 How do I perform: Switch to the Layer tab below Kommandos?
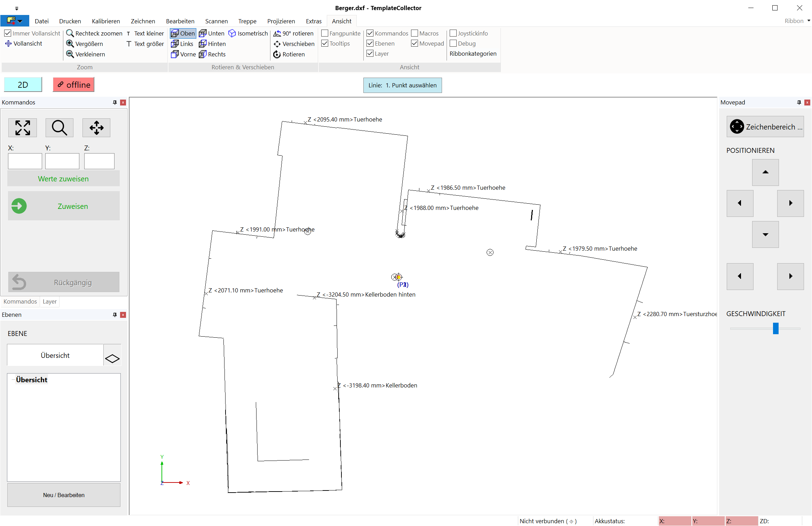49,301
